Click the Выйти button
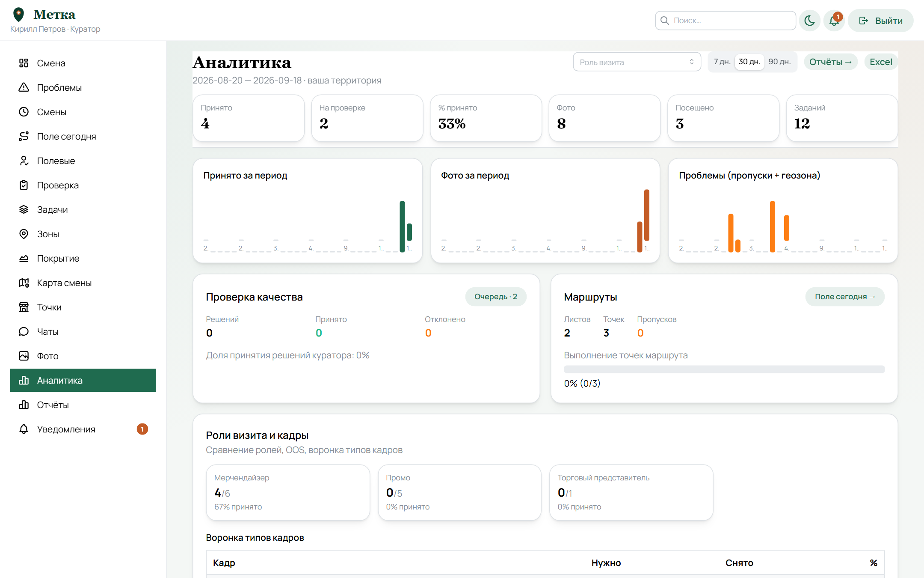924x578 pixels. pyautogui.click(x=880, y=21)
